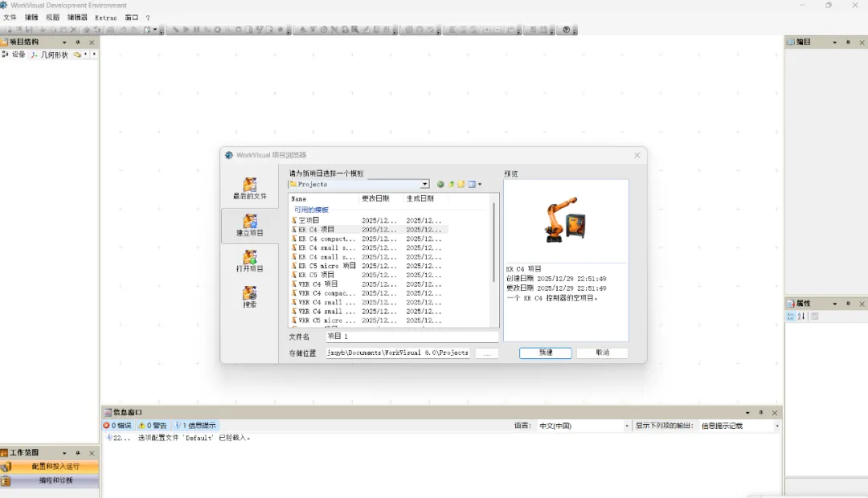Click the property pages icon in 属性 panel
The image size is (868, 498).
[815, 316]
